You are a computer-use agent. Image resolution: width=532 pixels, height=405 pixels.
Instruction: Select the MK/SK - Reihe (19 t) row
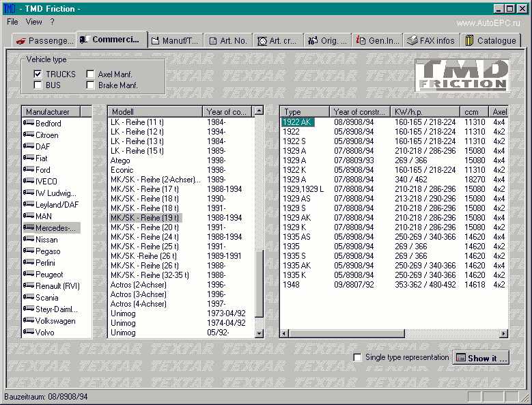[x=181, y=218]
